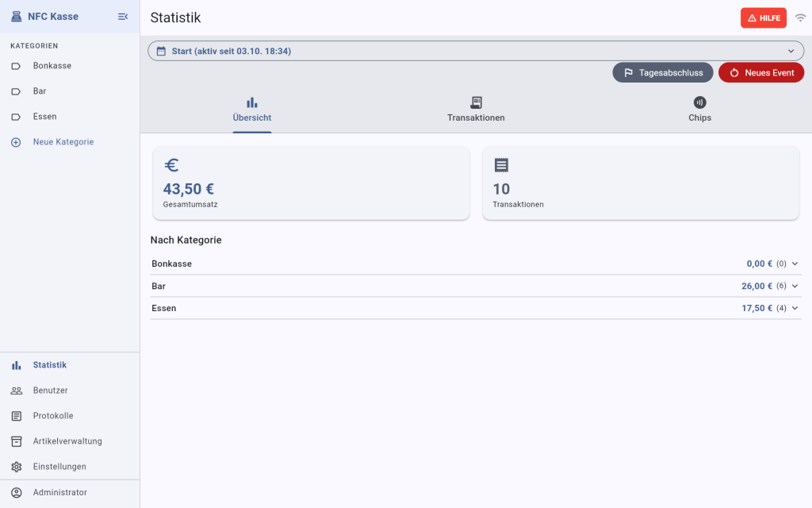Switch to the Übersicht tab

point(252,110)
